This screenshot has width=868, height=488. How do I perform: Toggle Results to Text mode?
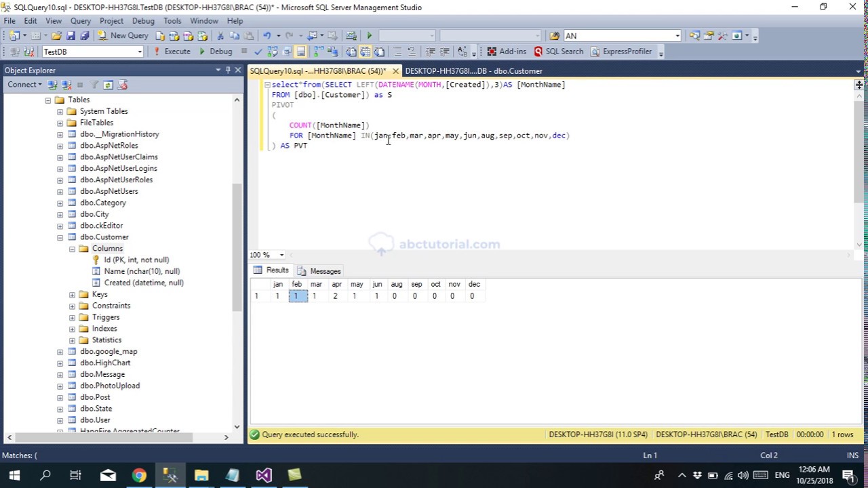351,52
